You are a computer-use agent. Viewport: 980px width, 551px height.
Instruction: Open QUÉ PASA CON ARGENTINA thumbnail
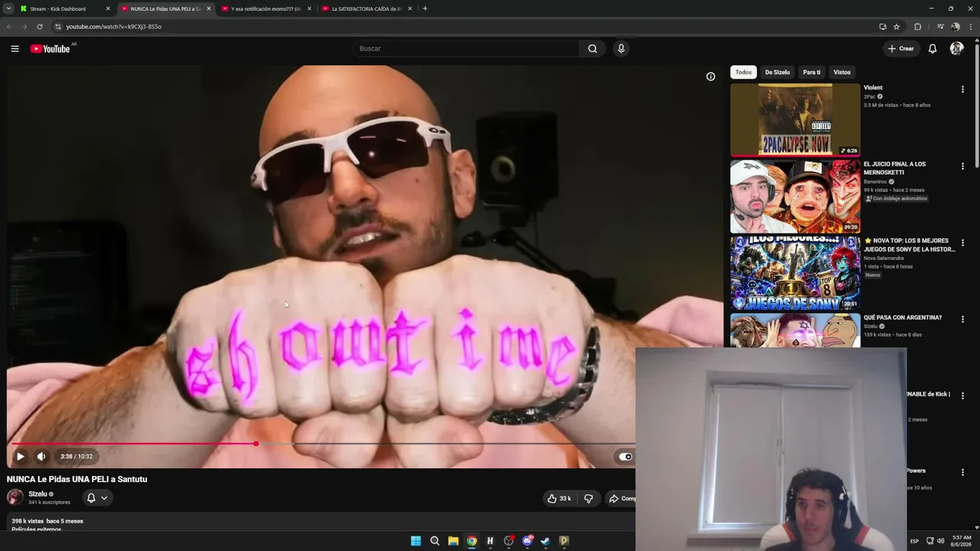(x=795, y=330)
